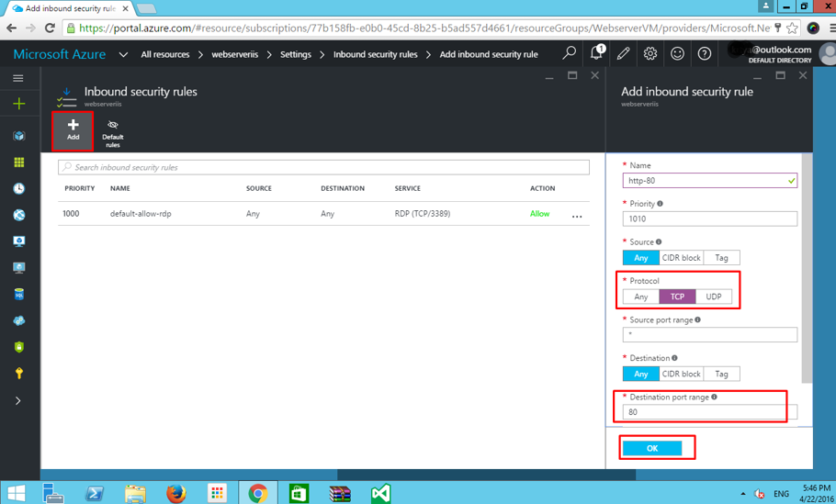Open the default-allow-rdp rule row
The width and height of the screenshot is (836, 504).
(323, 214)
